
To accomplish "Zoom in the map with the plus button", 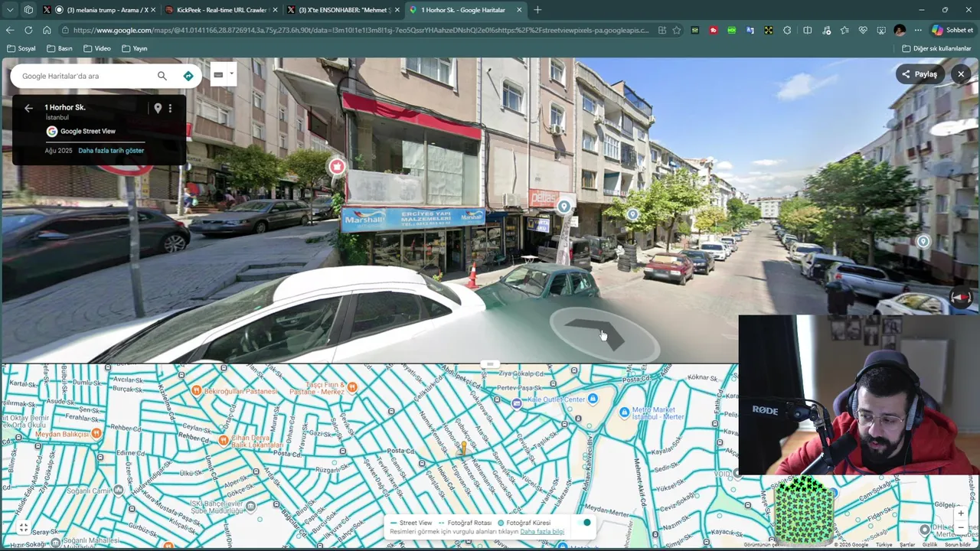I will [961, 514].
